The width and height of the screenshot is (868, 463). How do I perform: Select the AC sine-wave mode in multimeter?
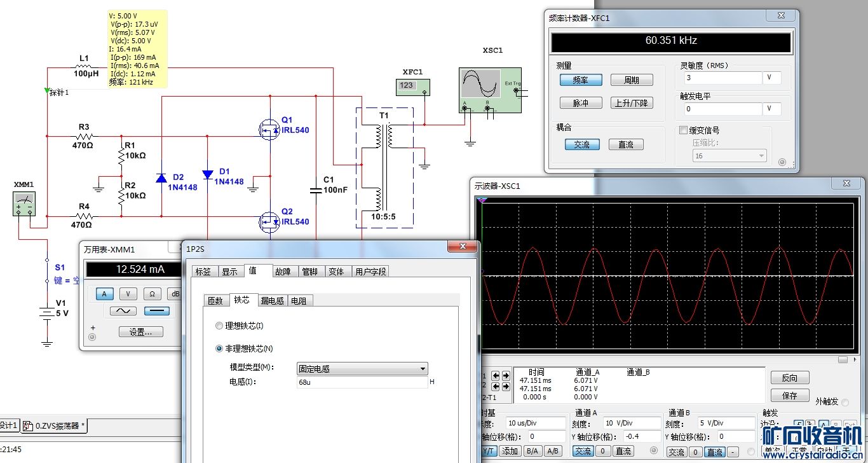pyautogui.click(x=123, y=311)
